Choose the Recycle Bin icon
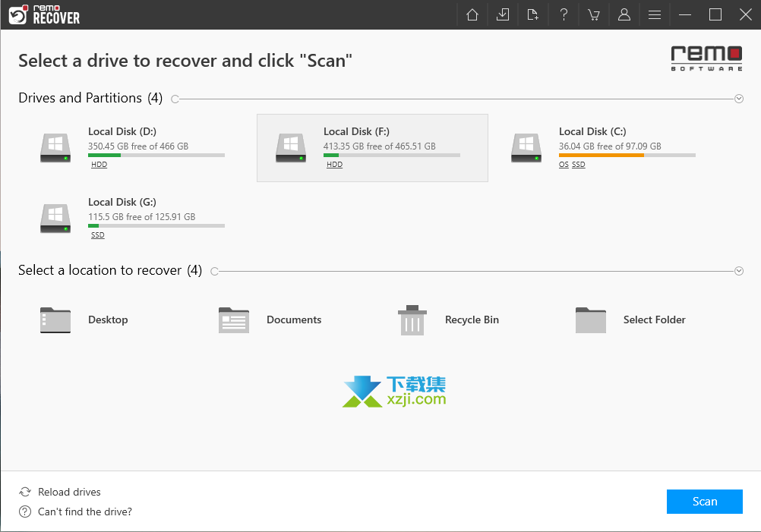Viewport: 761px width, 532px height. point(412,320)
